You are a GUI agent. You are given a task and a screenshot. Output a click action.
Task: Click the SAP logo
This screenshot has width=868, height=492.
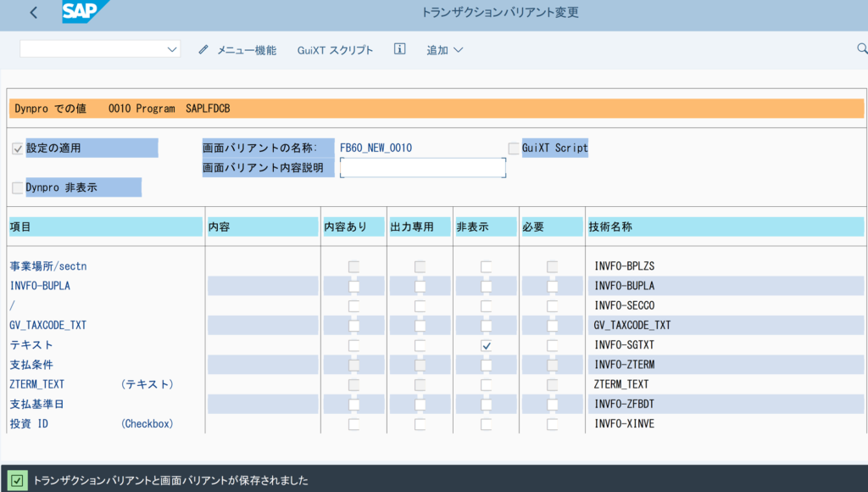(85, 12)
